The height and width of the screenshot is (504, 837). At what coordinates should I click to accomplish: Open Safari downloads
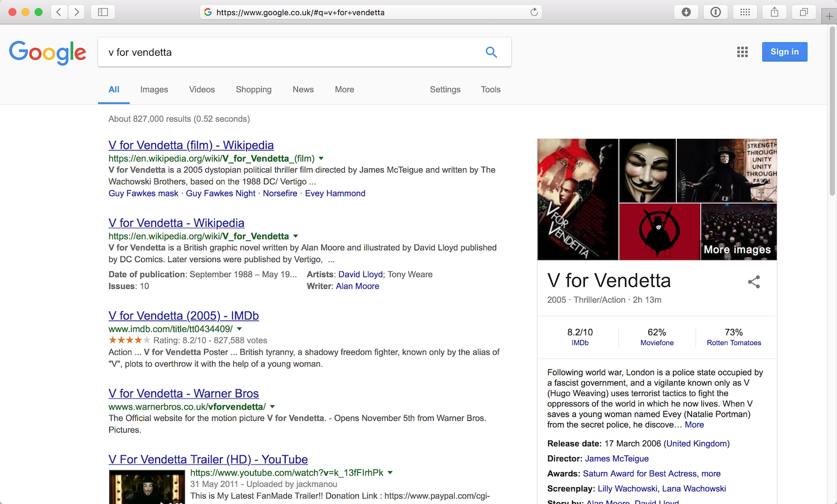click(x=686, y=12)
